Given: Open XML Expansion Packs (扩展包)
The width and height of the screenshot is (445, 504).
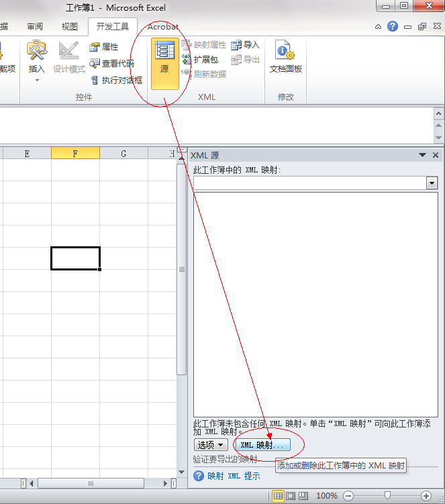Looking at the screenshot, I should [200, 60].
